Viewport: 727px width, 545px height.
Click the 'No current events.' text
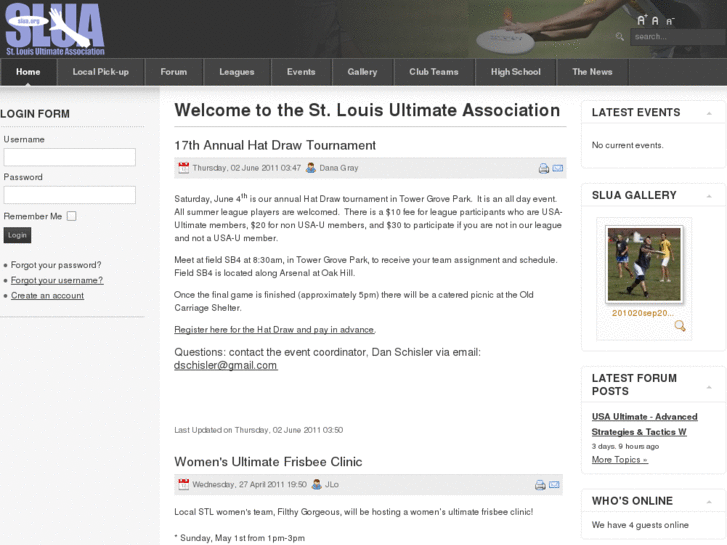[627, 145]
